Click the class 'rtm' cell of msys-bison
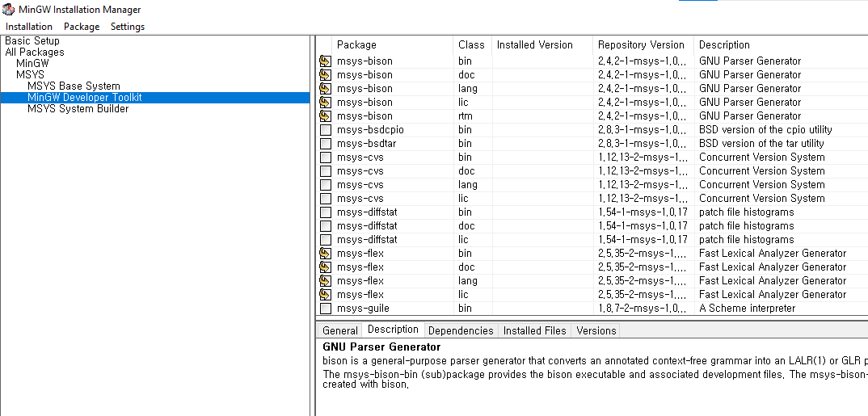Viewport: 868px width, 416px height. pos(466,116)
